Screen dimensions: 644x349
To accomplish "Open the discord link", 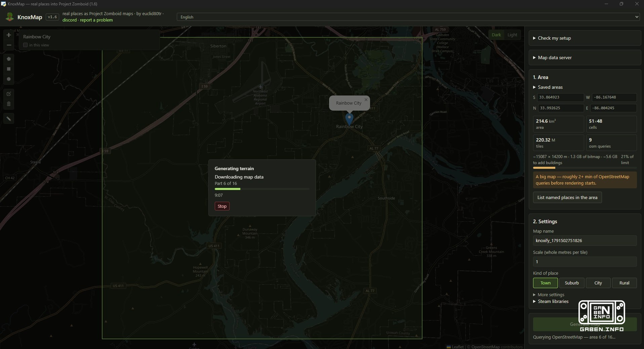I will point(70,20).
